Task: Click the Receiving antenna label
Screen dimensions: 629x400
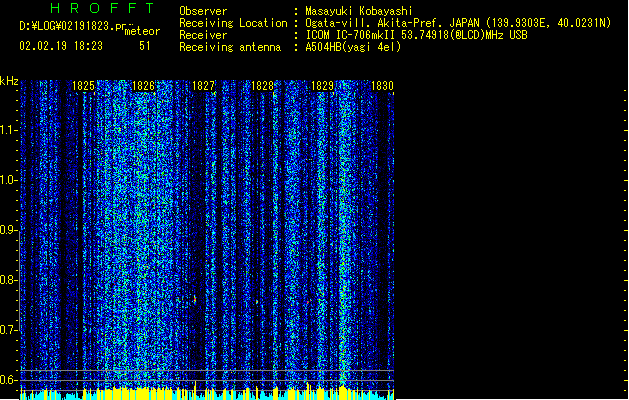Action: pyautogui.click(x=230, y=47)
